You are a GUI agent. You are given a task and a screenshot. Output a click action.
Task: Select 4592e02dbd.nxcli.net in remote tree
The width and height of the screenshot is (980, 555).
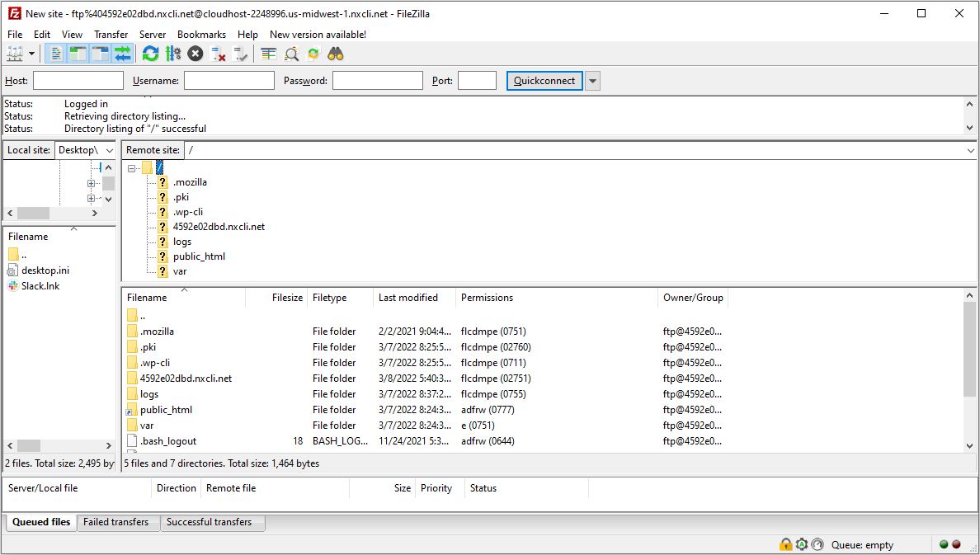coord(219,227)
